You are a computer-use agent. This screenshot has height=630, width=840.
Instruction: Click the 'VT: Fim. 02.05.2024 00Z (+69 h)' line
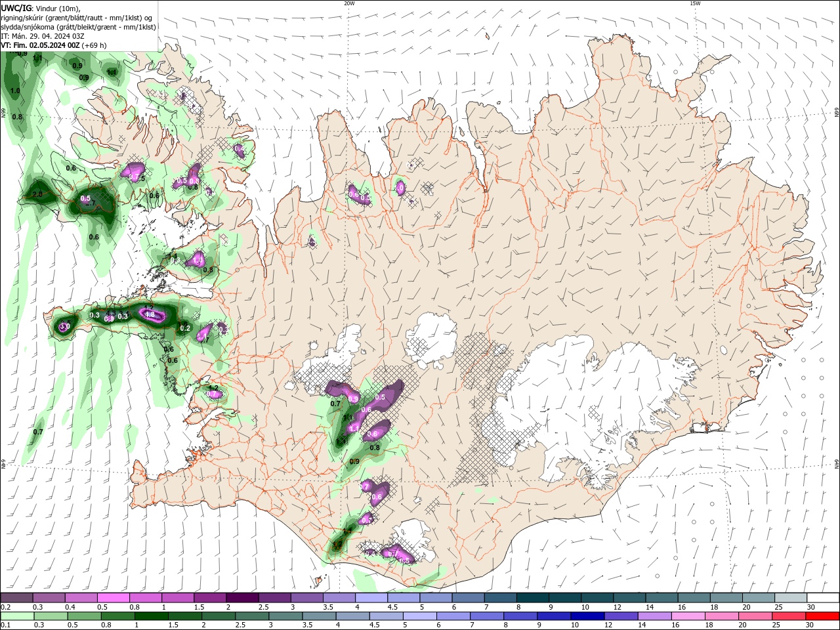point(54,45)
